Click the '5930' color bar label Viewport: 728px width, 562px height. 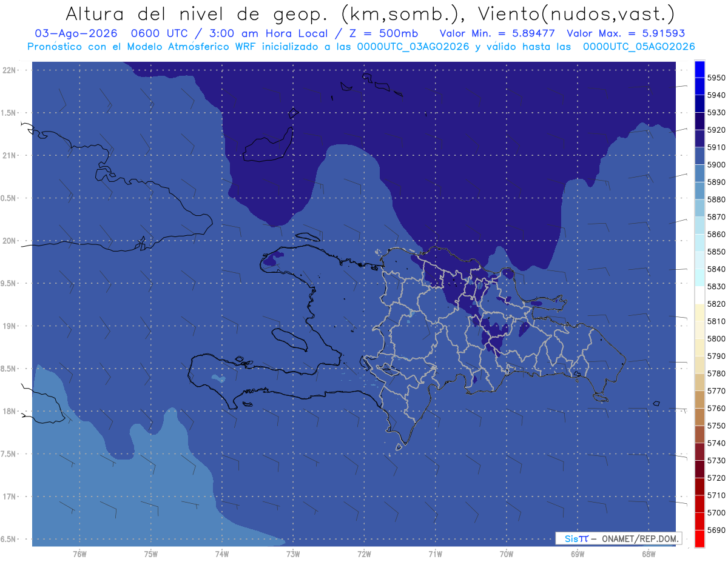tap(716, 113)
